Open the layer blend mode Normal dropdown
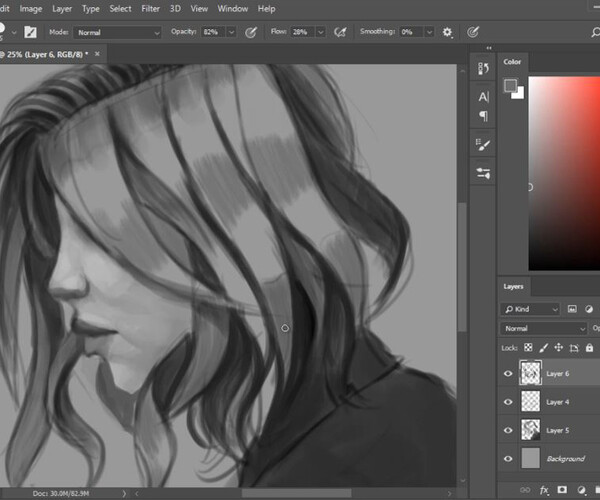600x500 pixels. [x=543, y=328]
